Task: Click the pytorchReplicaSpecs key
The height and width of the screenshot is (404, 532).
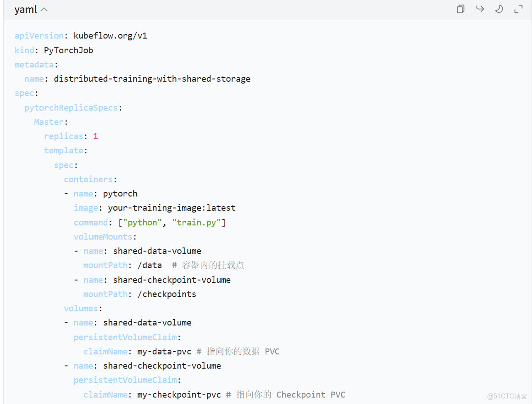Action: (73, 107)
